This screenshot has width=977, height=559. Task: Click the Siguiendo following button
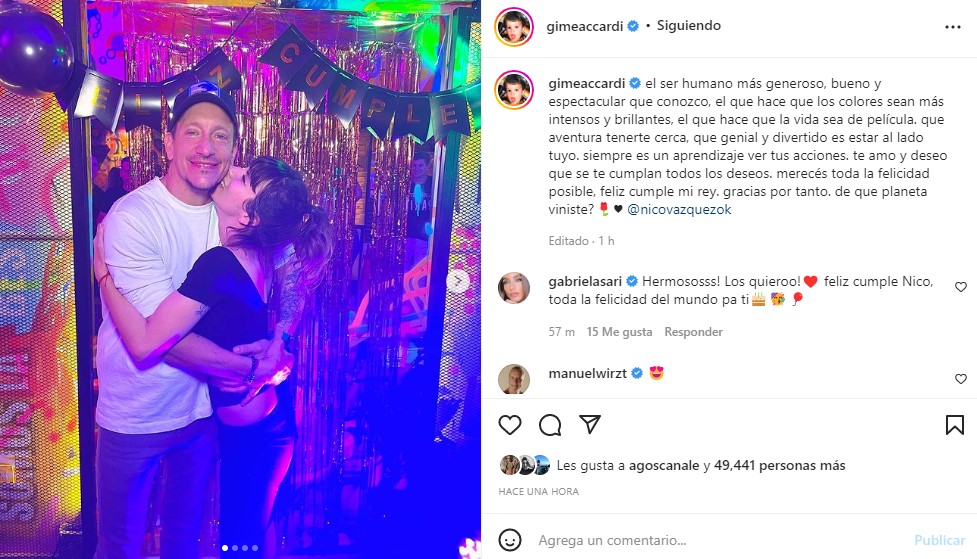pyautogui.click(x=689, y=26)
